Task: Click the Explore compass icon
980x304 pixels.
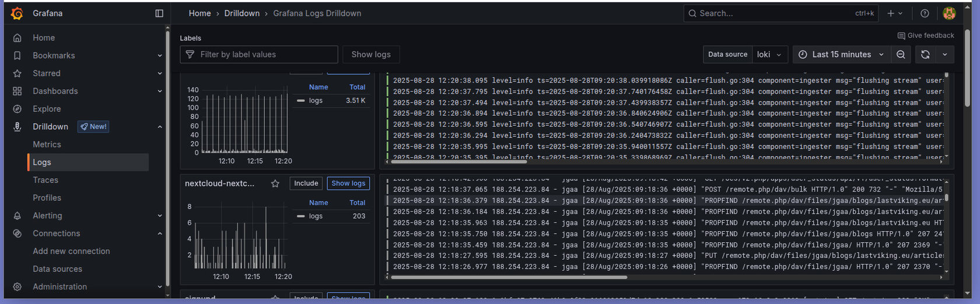Action: pos(17,109)
